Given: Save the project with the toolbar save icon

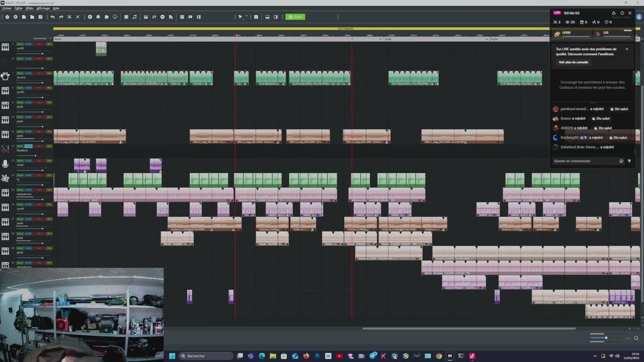Looking at the screenshot, I should click(40, 17).
